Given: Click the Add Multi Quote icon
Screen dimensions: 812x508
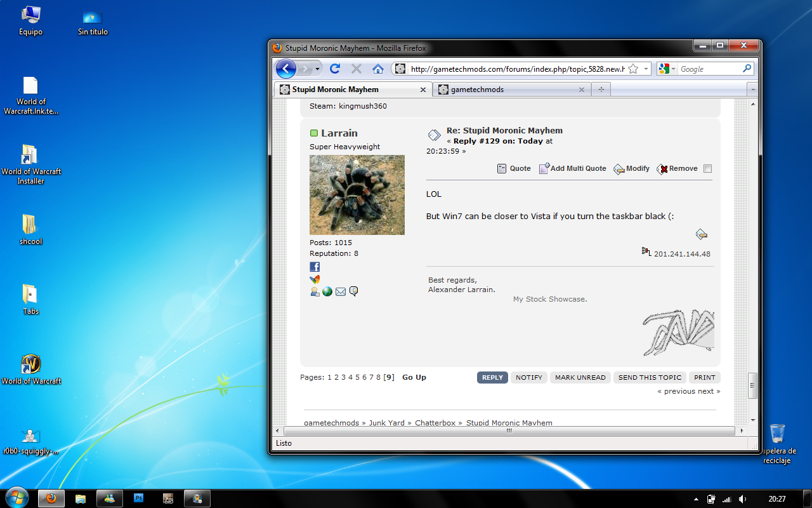Looking at the screenshot, I should point(544,168).
